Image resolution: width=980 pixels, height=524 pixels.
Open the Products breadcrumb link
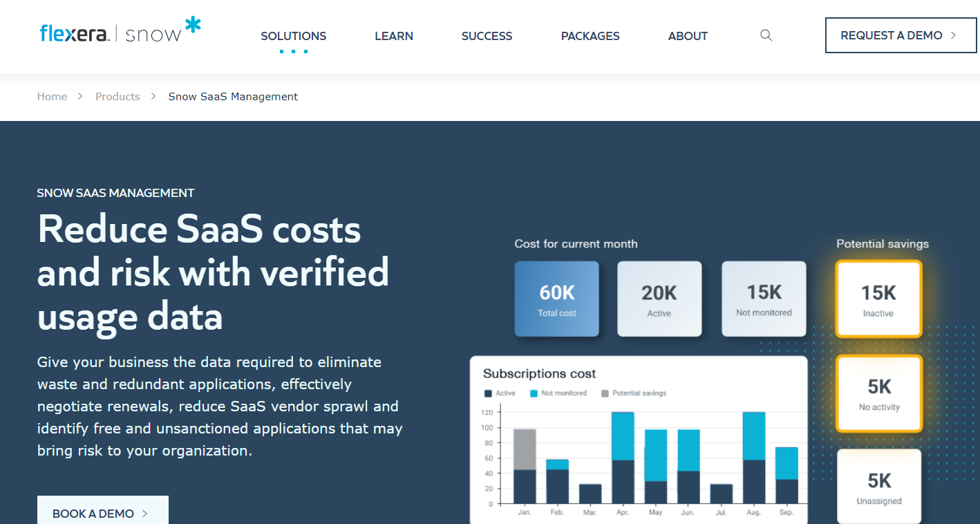(x=117, y=96)
